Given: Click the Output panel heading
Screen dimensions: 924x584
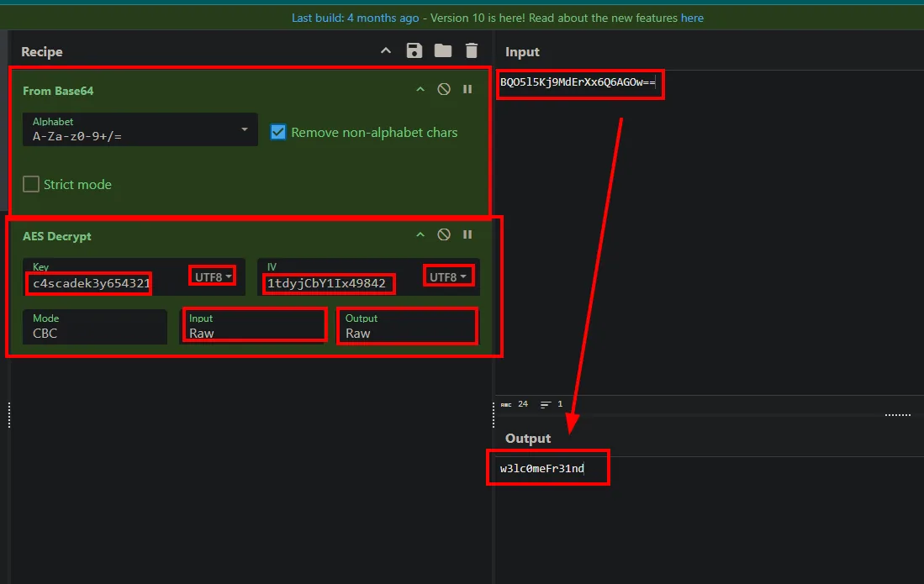Looking at the screenshot, I should 528,439.
